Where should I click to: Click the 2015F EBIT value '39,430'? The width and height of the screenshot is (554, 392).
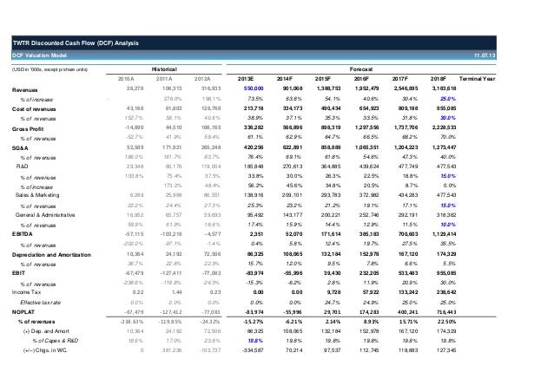[x=332, y=272]
